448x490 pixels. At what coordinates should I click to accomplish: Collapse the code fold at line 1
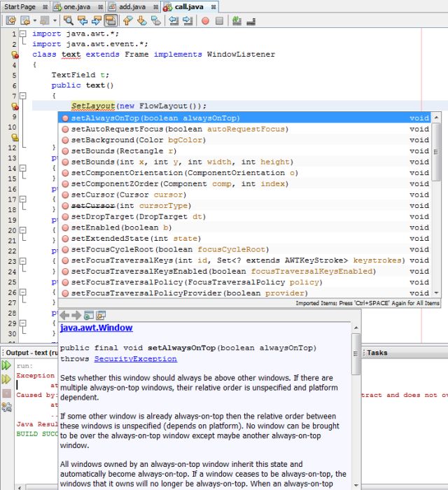(23, 33)
